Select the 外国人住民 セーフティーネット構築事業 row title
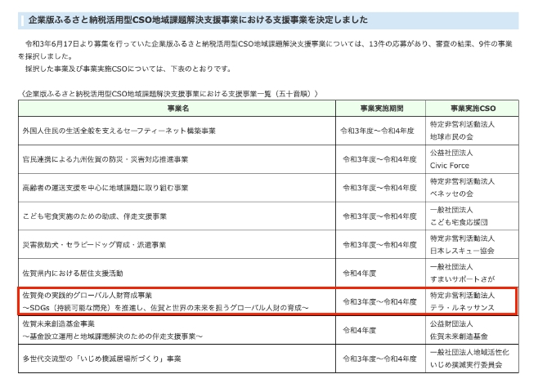 (x=119, y=131)
